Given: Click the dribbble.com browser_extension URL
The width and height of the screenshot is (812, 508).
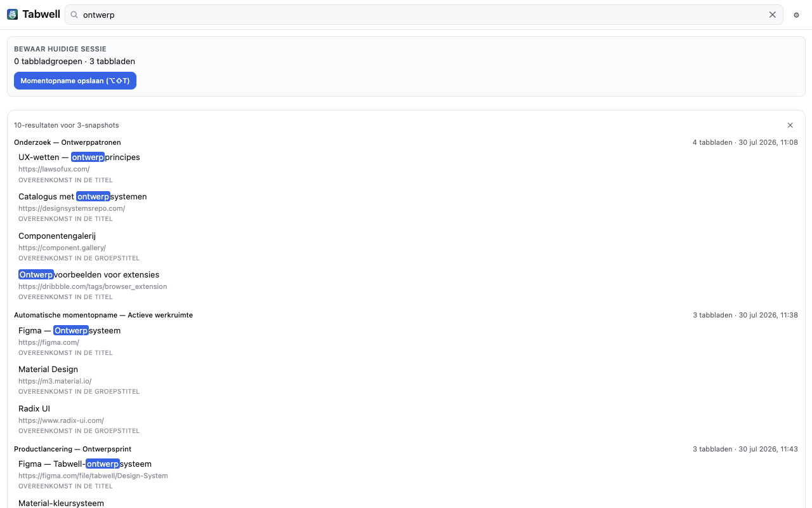Looking at the screenshot, I should pyautogui.click(x=93, y=286).
